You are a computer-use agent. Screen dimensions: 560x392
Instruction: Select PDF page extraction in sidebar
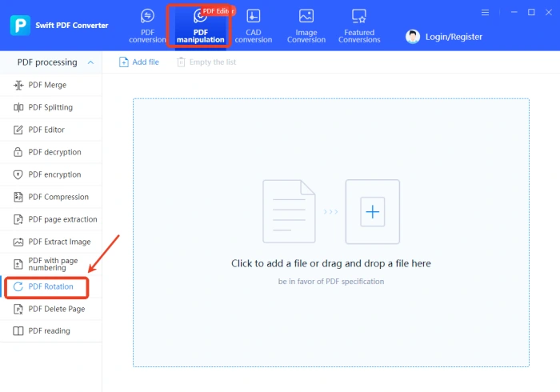[51, 219]
